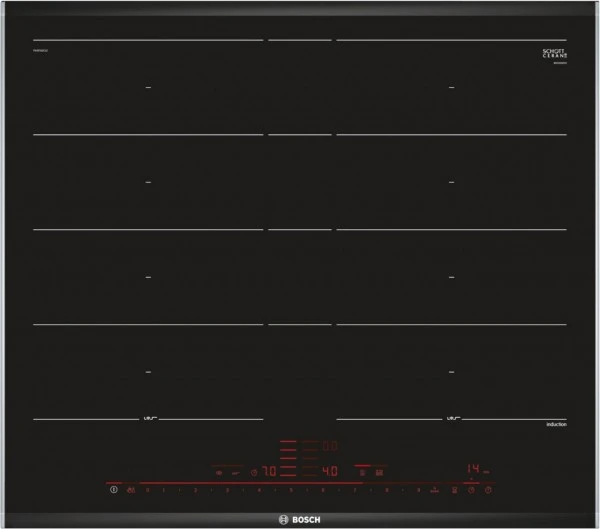Tap the BOSCH logo on front edge
Screen dimensions: 600x529
click(x=300, y=519)
